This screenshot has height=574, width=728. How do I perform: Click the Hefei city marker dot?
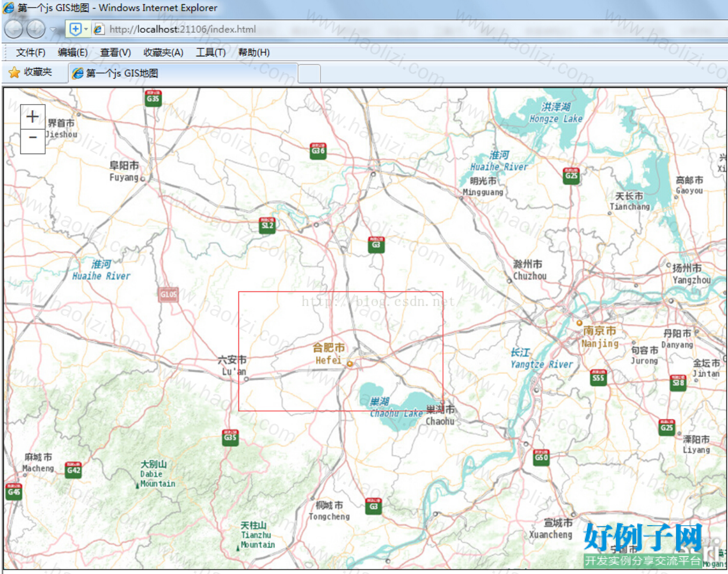point(350,364)
